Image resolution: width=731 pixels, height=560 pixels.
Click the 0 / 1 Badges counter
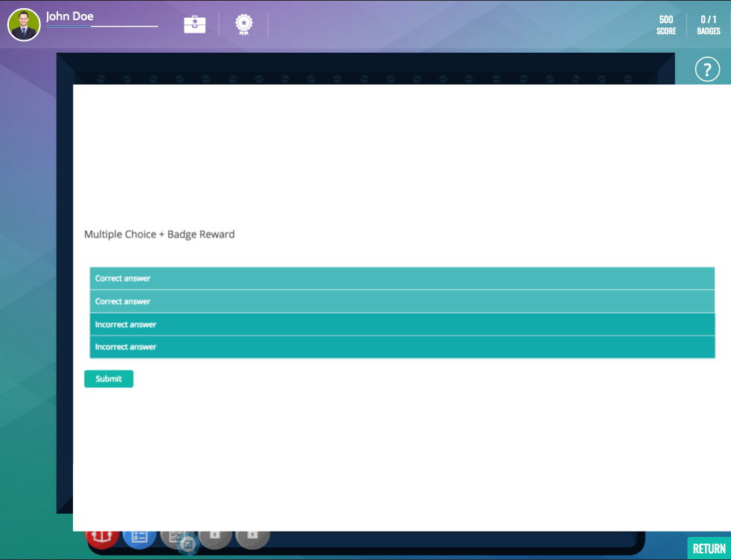[709, 25]
